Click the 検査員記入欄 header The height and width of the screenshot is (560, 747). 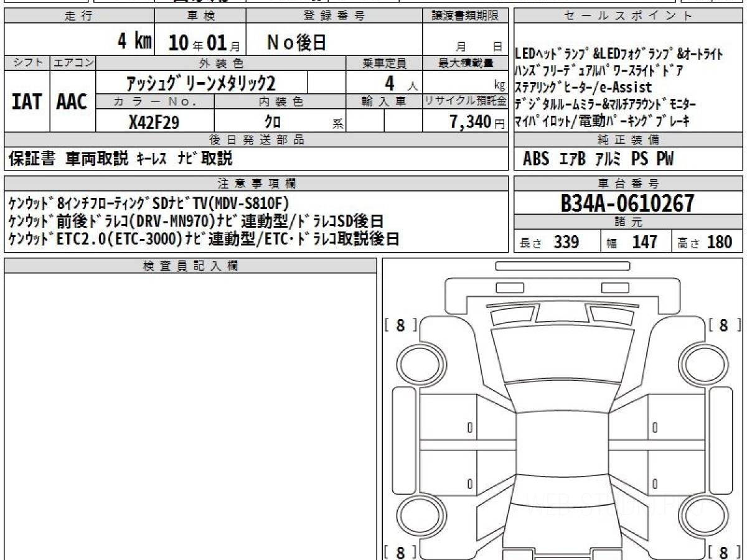190,266
